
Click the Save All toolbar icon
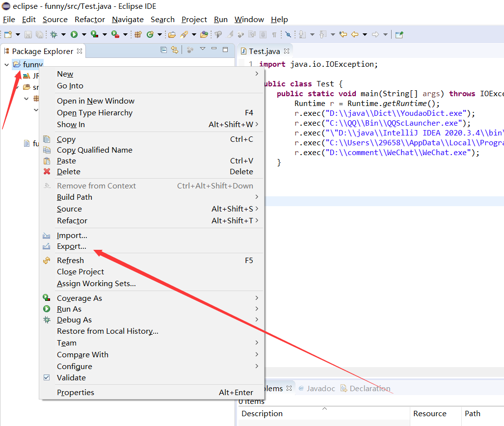click(40, 34)
